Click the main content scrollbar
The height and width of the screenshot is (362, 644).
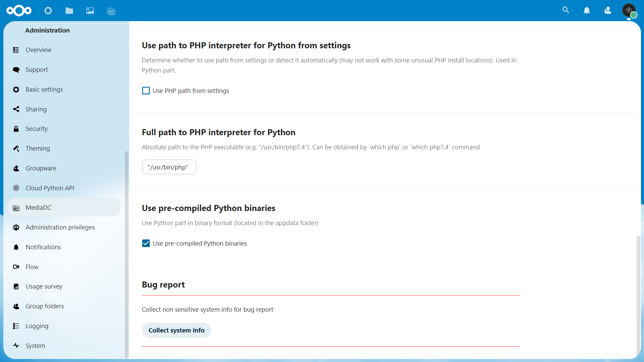638,295
